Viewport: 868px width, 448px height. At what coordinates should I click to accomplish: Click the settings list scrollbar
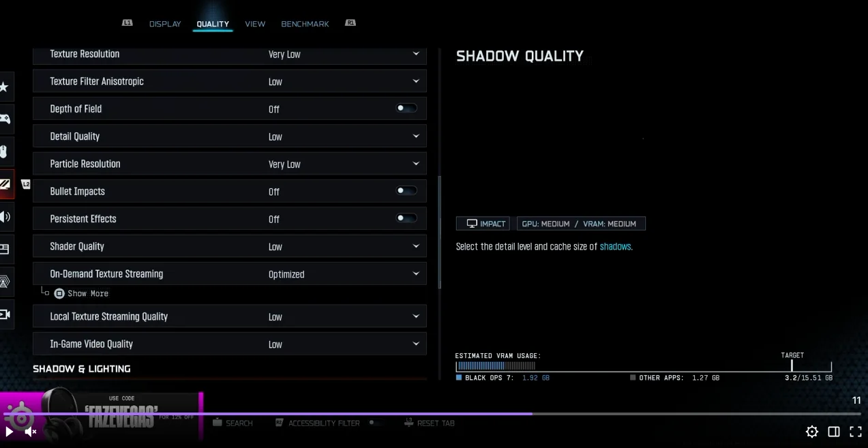coord(439,232)
